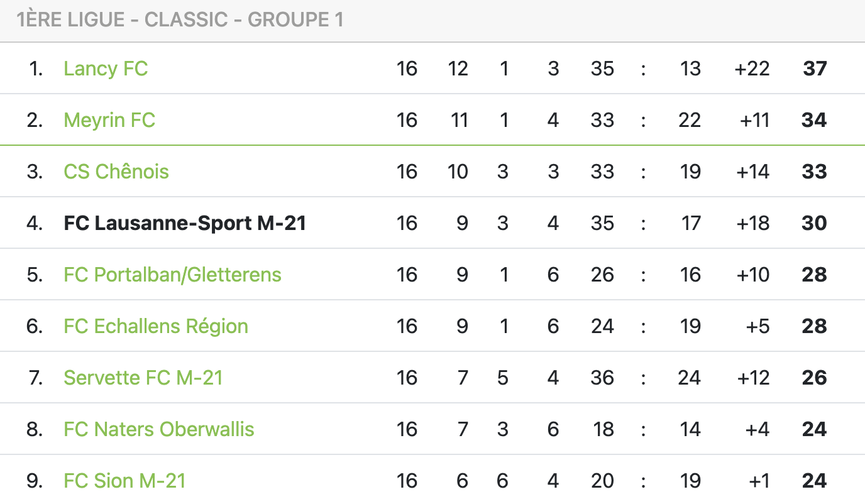Image resolution: width=865 pixels, height=504 pixels.
Task: Visit the Servette FC M-21 team link
Action: [x=143, y=378]
